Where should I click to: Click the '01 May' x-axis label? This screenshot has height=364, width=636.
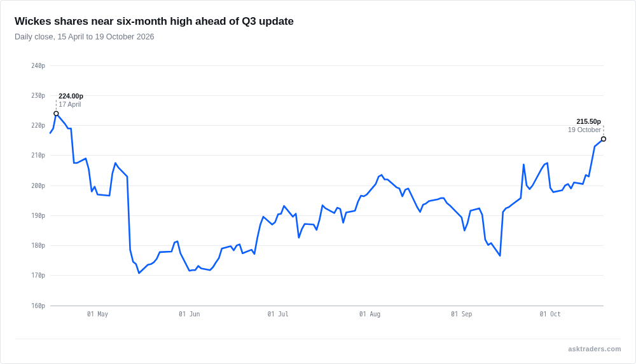(x=98, y=314)
